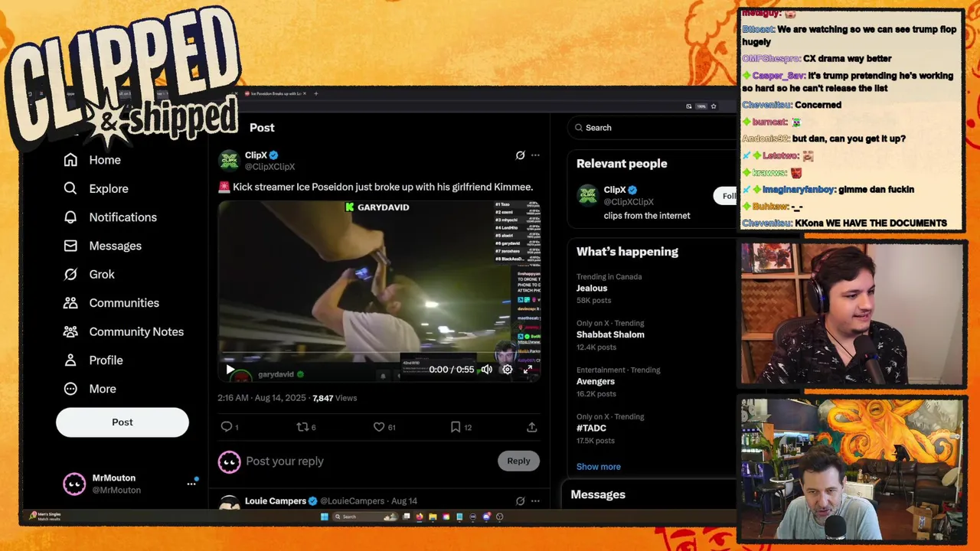Play the Ice Poseidon video

coord(230,370)
